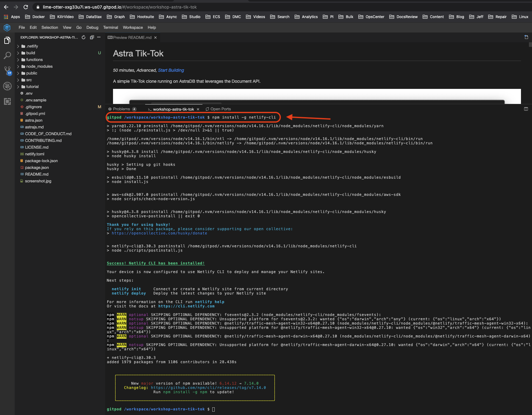Open the OpsCenter bookmarks folder
532x415 pixels.
click(x=371, y=17)
